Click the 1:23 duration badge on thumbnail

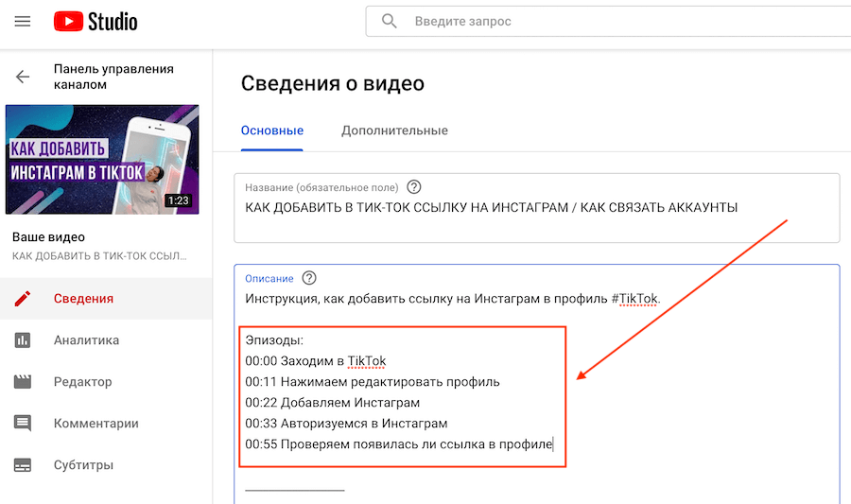pos(178,200)
